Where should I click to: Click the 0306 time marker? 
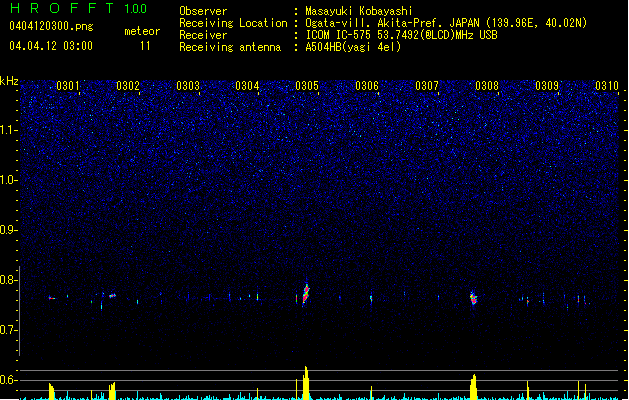click(x=367, y=86)
